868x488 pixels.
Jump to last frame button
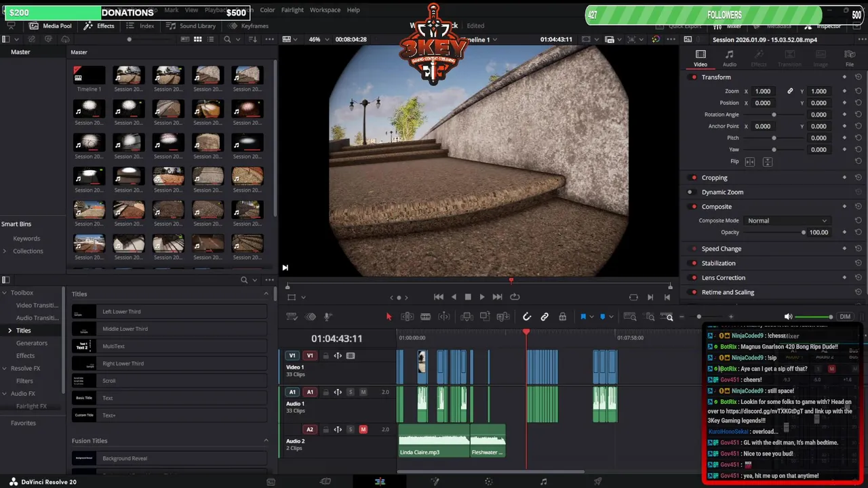click(x=497, y=297)
